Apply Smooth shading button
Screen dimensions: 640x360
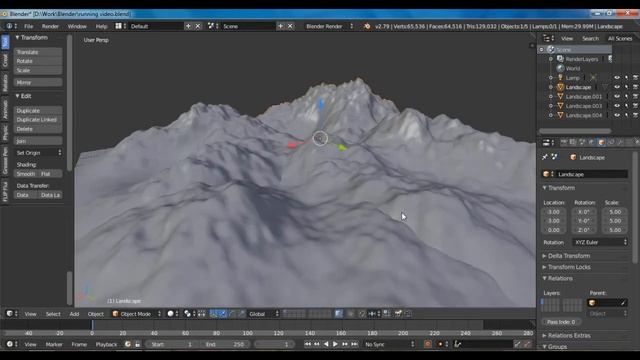26,174
